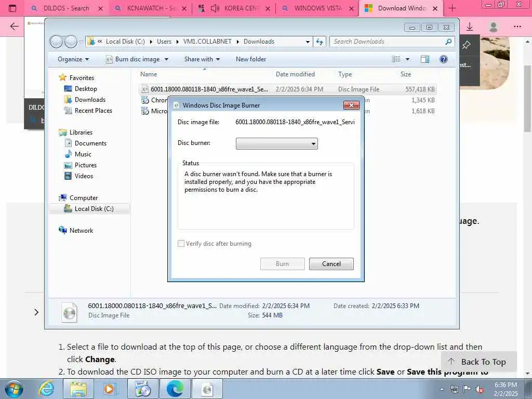Select Network in navigation pane

(x=81, y=230)
